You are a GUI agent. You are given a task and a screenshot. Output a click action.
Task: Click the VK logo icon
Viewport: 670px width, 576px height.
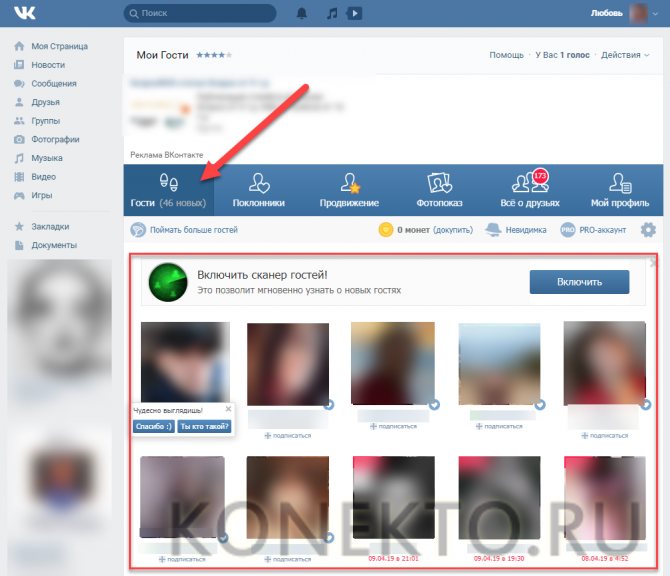click(x=25, y=13)
